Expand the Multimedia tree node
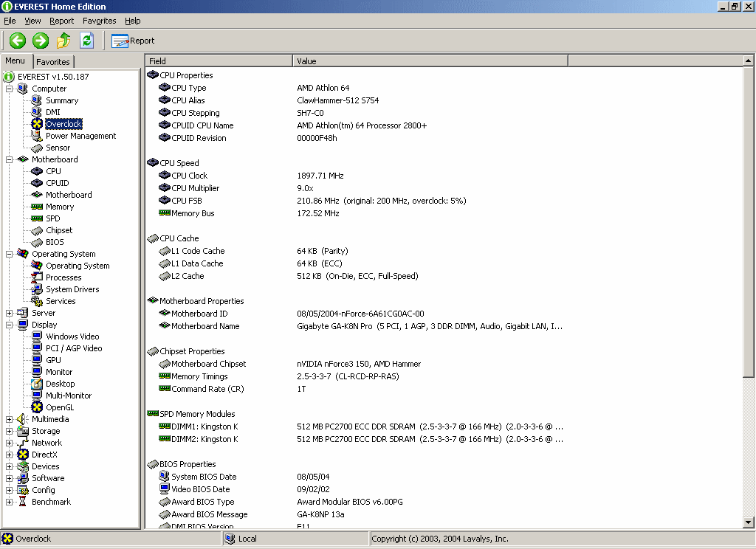 click(9, 419)
